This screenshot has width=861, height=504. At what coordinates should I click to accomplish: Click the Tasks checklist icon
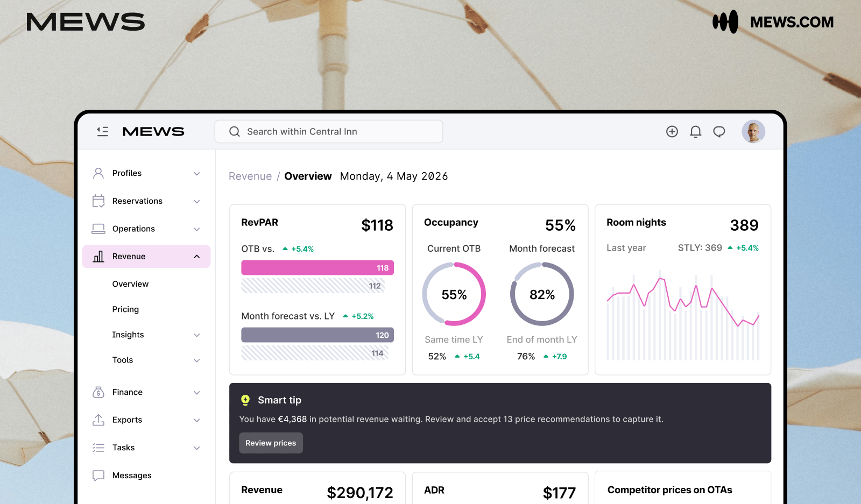(98, 448)
